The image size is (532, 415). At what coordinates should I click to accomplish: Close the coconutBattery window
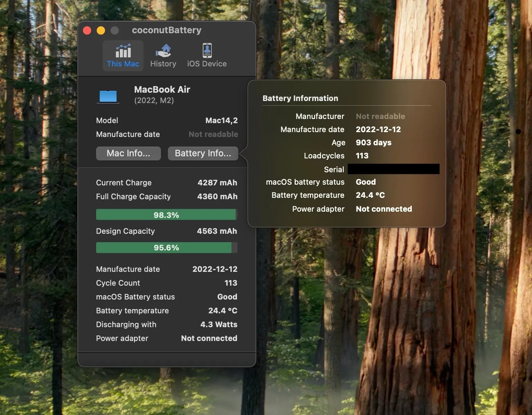click(x=87, y=30)
